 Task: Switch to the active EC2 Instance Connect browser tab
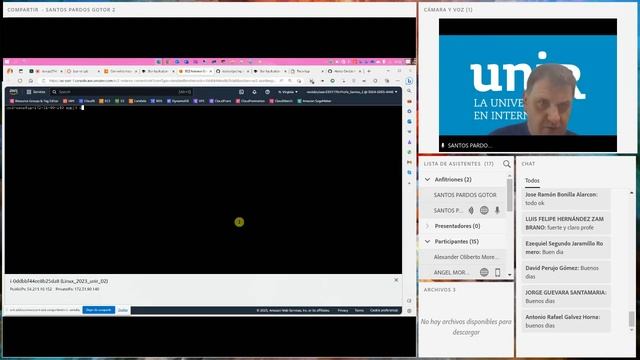(195, 71)
